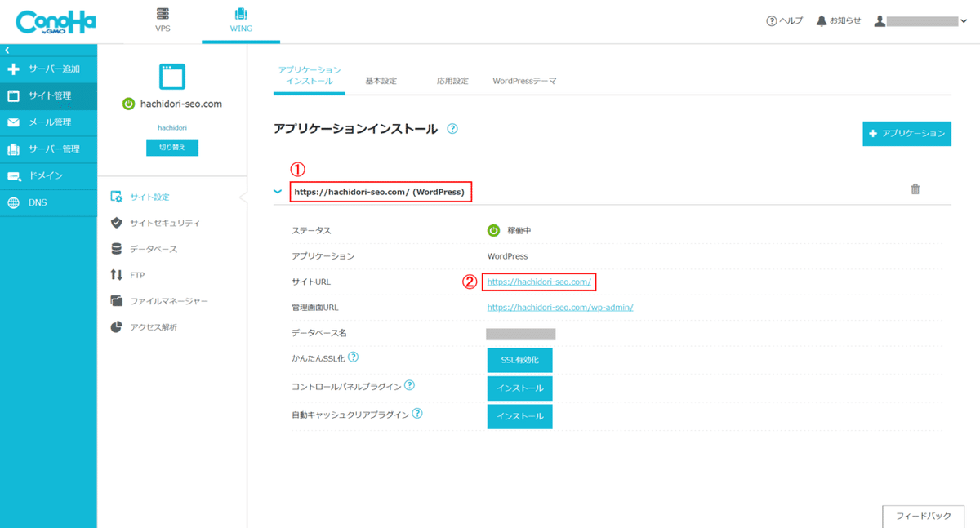The image size is (980, 528).
Task: Open the help question mark icon
Action: click(x=772, y=21)
